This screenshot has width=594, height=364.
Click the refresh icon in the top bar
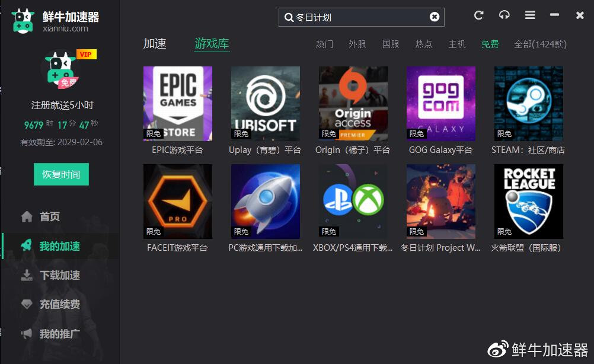479,15
